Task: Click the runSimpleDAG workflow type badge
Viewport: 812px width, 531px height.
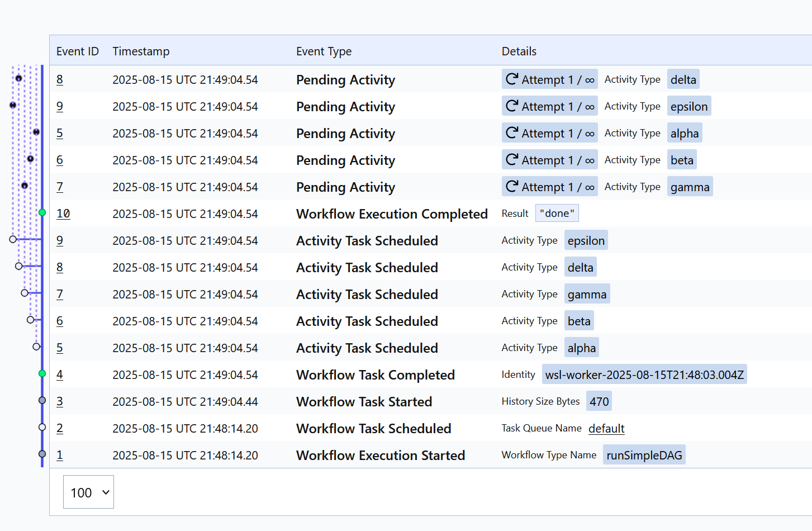Action: coord(644,455)
